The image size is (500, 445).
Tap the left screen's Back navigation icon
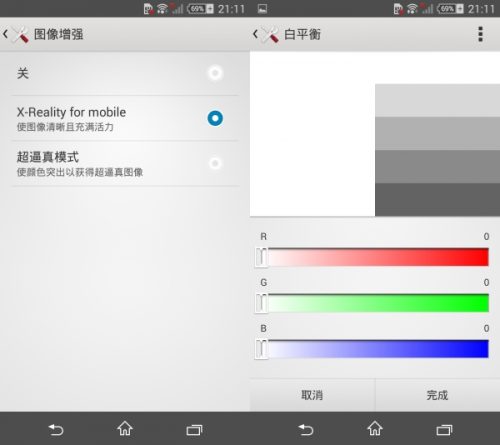coord(56,429)
